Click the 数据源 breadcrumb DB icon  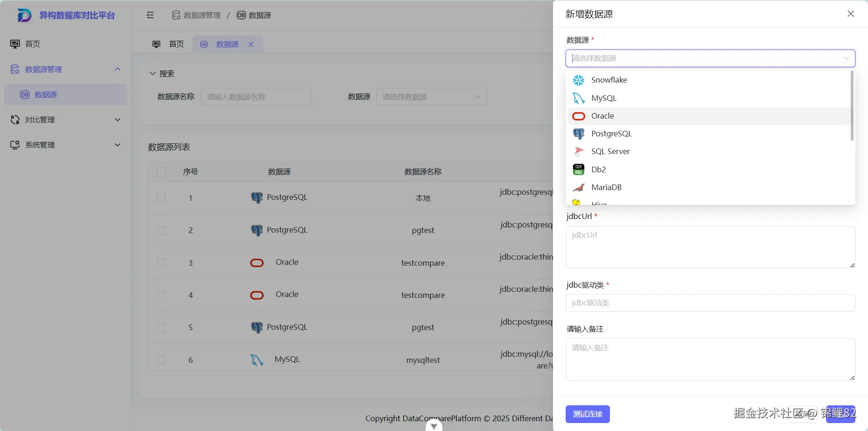tap(241, 15)
